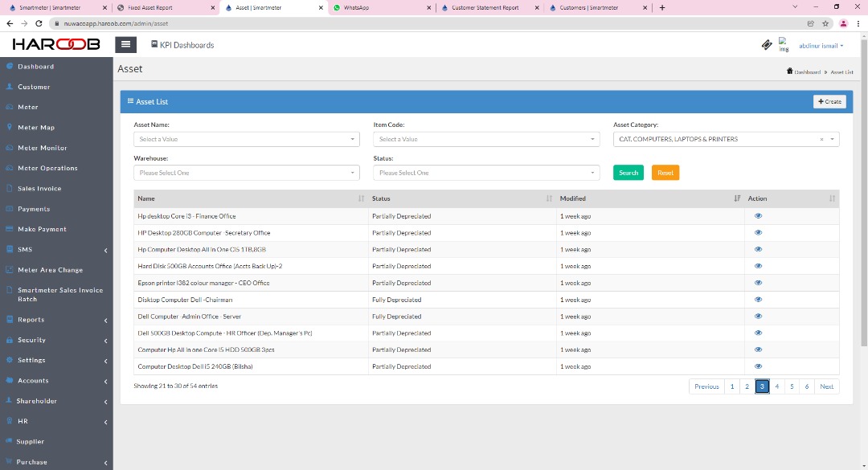Open Sales Invoice sidebar item
This screenshot has width=868, height=470.
[x=39, y=188]
